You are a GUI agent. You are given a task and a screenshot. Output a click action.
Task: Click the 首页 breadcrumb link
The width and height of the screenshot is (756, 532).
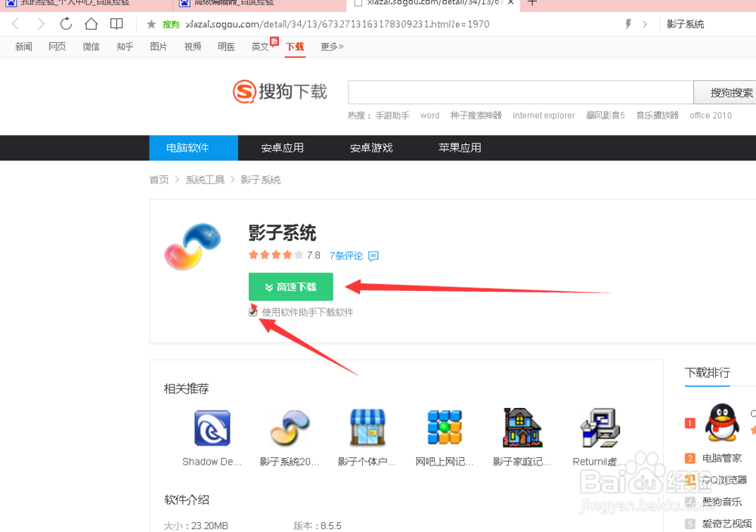pos(159,180)
